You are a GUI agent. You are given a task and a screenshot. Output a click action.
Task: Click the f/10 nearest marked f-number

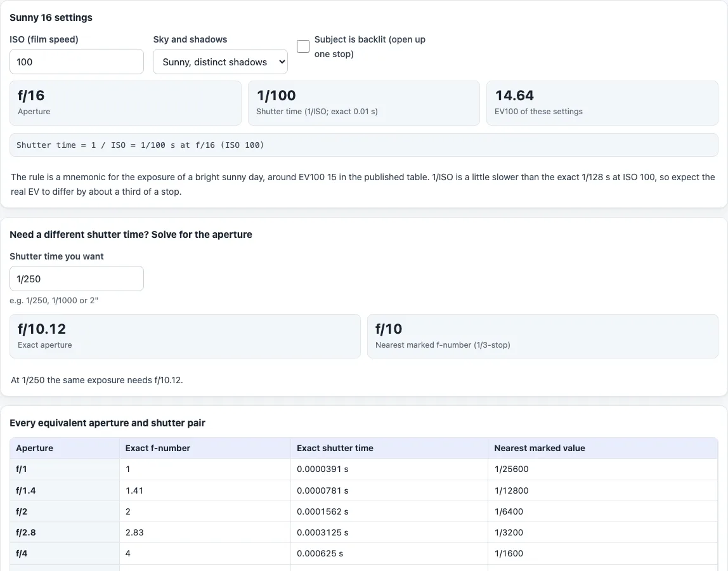tap(389, 329)
